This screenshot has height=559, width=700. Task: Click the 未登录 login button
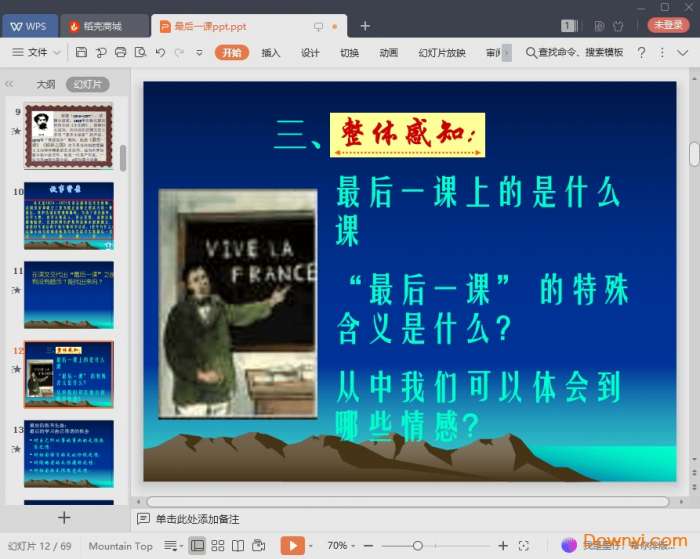coord(668,25)
